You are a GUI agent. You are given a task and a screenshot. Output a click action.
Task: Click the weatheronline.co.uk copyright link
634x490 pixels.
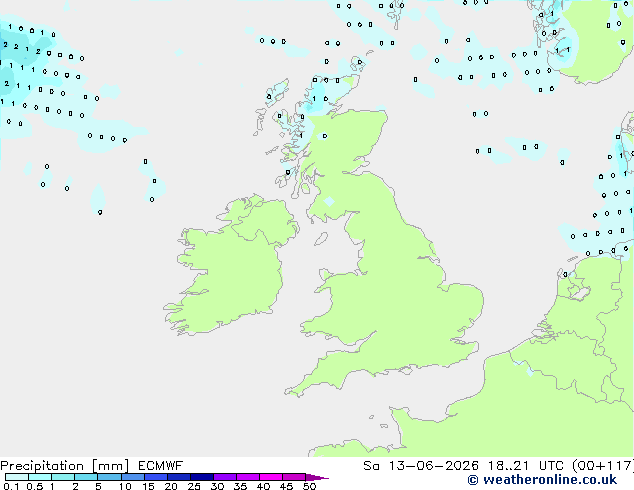tap(542, 480)
